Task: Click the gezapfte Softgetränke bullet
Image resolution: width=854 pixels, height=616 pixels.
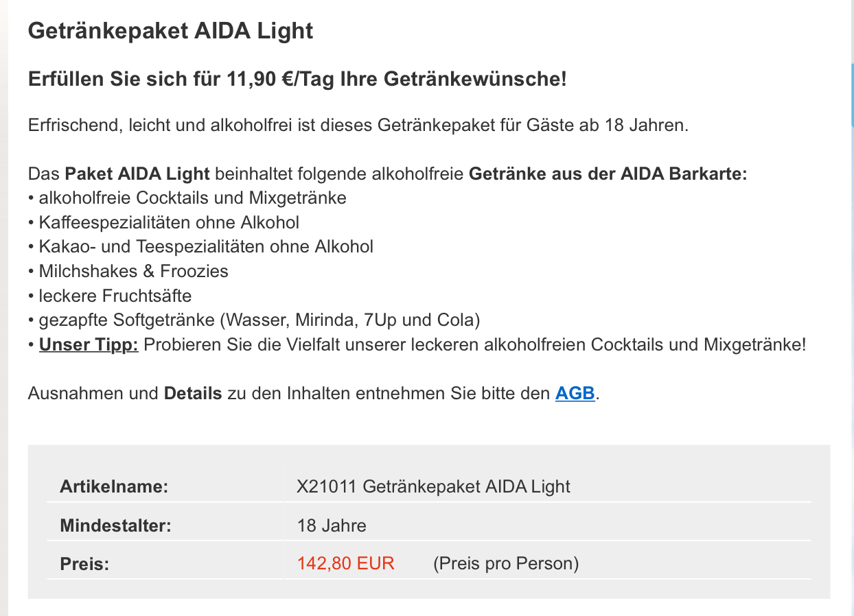Action: point(259,320)
